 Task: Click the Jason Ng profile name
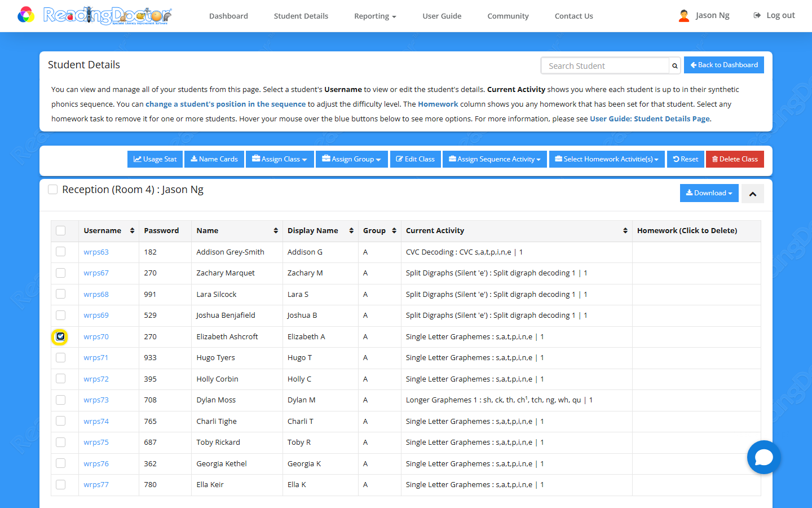712,15
